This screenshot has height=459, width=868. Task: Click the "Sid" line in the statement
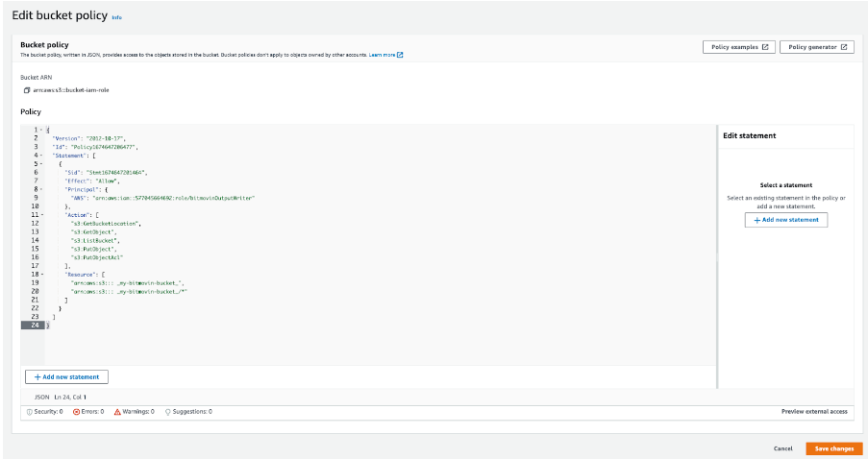tap(107, 173)
